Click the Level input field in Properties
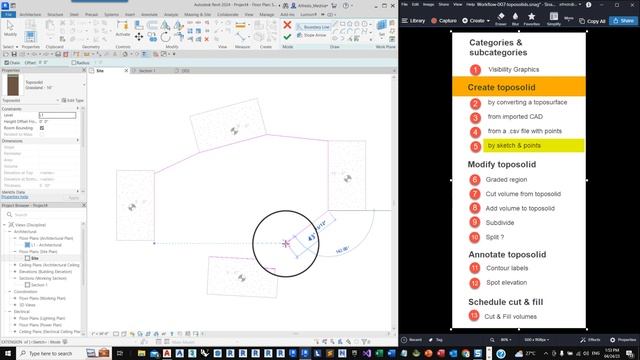 (x=58, y=115)
